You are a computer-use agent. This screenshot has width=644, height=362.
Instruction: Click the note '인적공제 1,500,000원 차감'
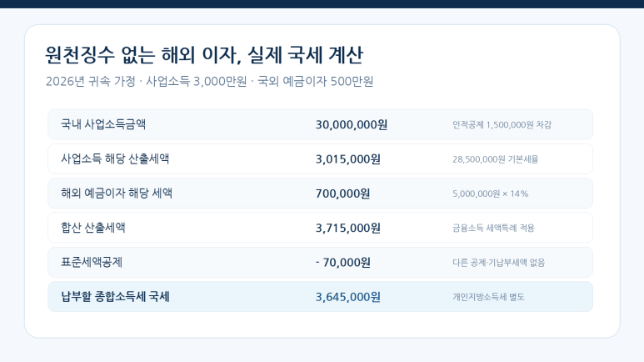pyautogui.click(x=502, y=124)
